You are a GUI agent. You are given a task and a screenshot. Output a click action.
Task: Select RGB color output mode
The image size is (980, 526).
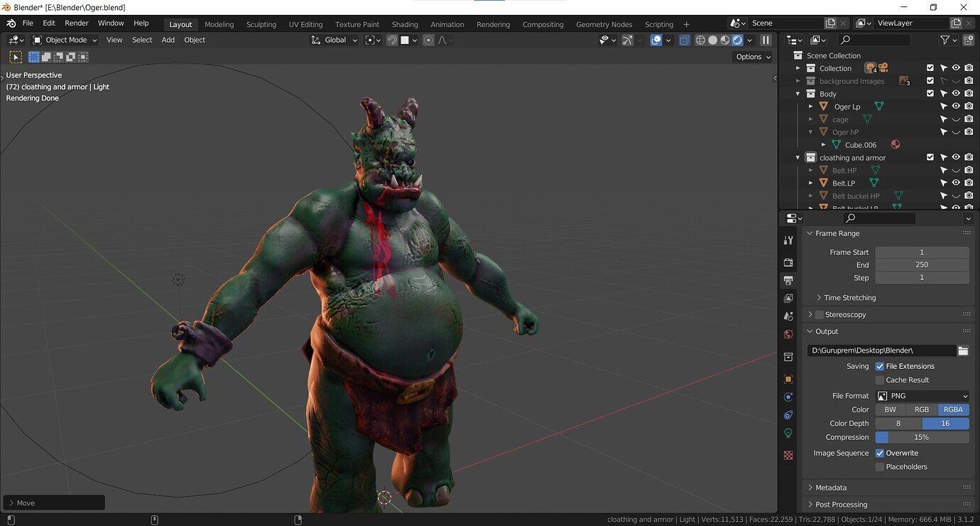(922, 409)
